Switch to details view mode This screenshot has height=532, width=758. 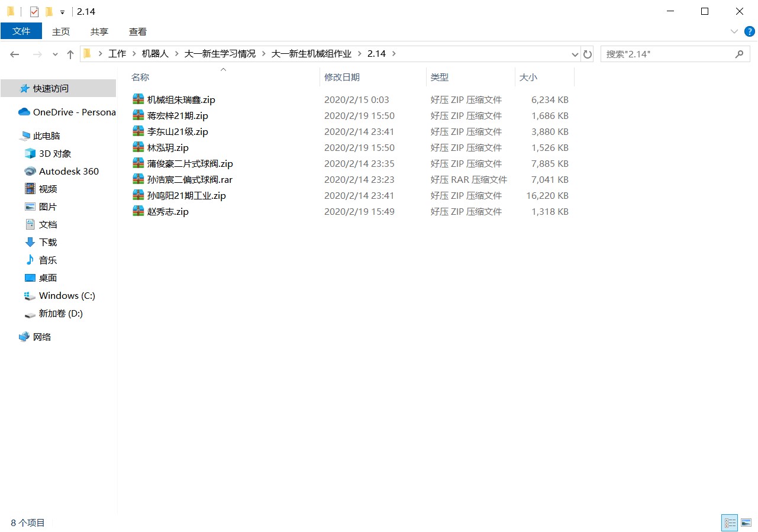730,523
